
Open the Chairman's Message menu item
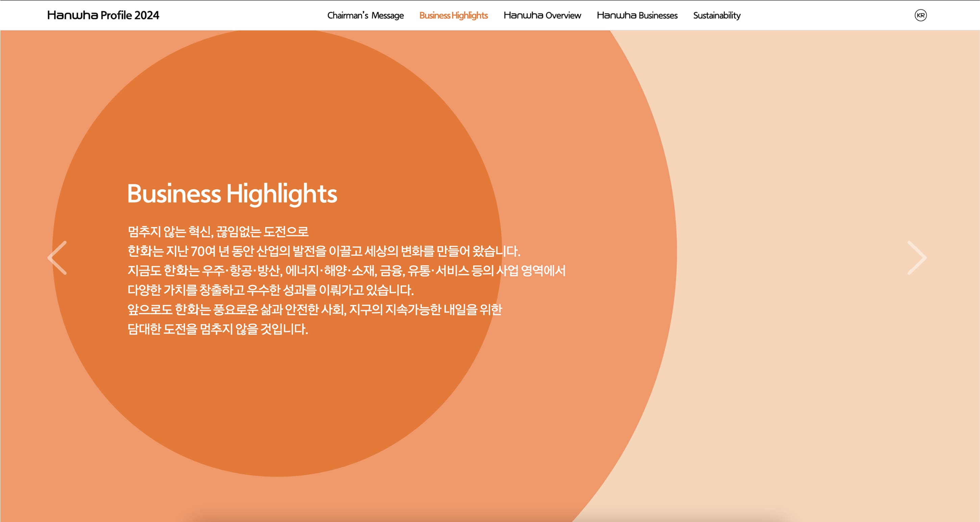click(x=365, y=15)
